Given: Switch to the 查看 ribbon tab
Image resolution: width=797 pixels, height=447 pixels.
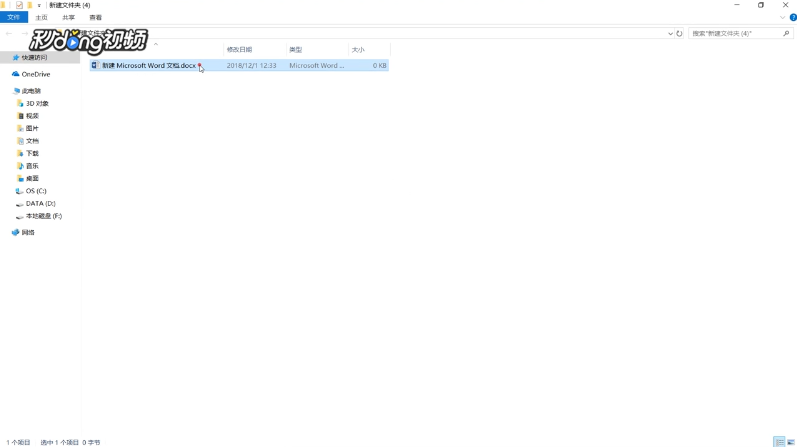Looking at the screenshot, I should pyautogui.click(x=96, y=17).
